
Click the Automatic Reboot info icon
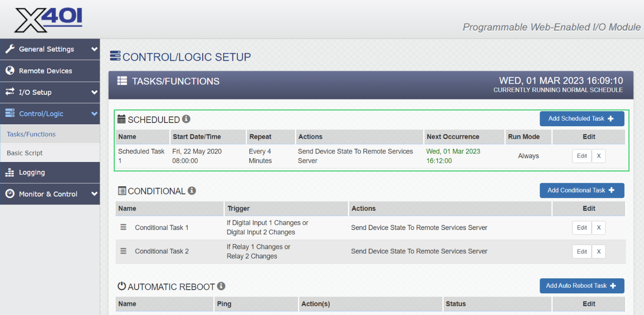point(221,286)
